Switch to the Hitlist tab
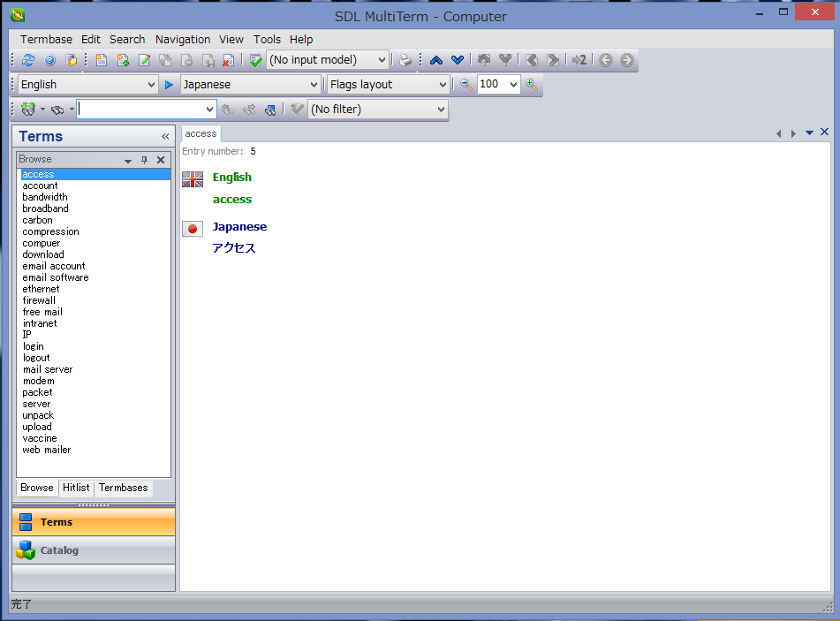The image size is (840, 621). [76, 488]
